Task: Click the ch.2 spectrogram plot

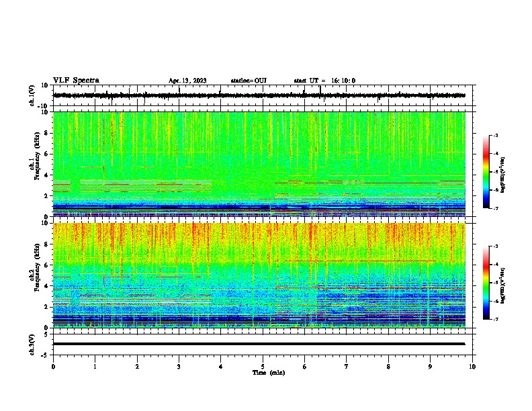Action: 259,275
